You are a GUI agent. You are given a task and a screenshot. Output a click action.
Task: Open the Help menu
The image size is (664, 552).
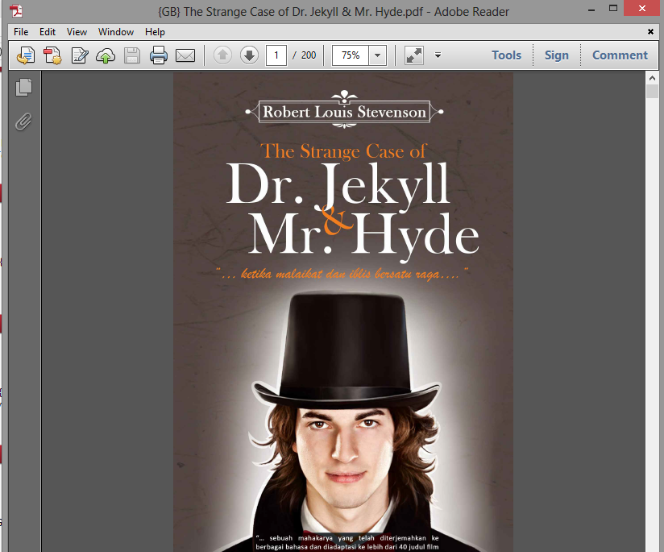[155, 32]
